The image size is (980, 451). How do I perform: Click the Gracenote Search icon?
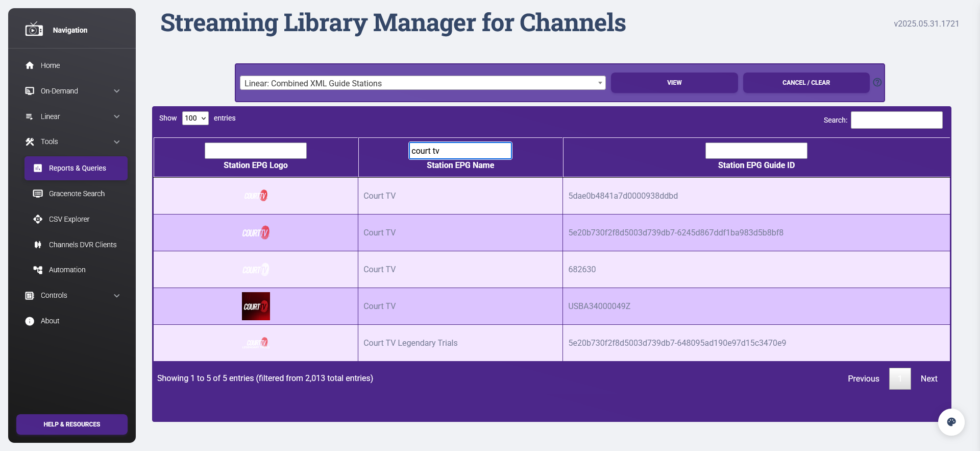click(x=38, y=194)
